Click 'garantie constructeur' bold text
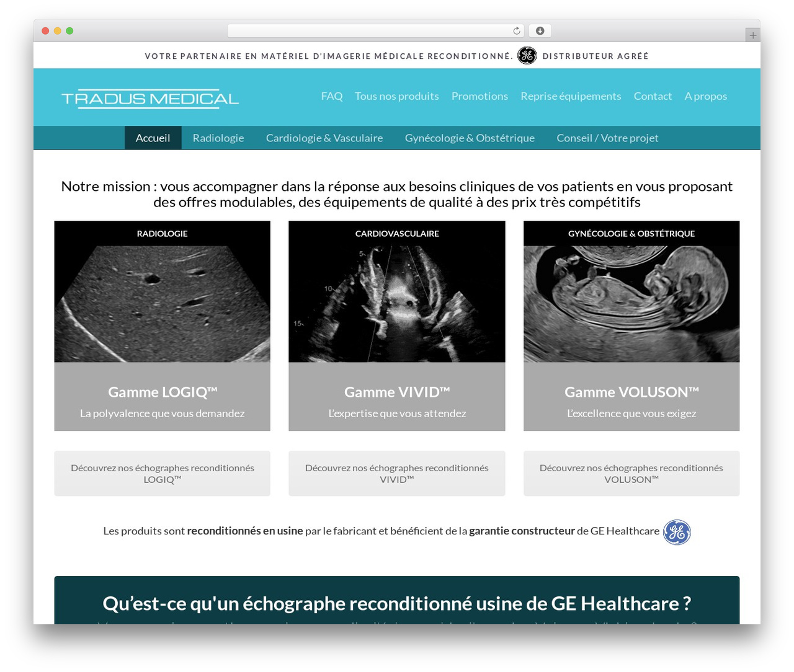 click(x=522, y=531)
